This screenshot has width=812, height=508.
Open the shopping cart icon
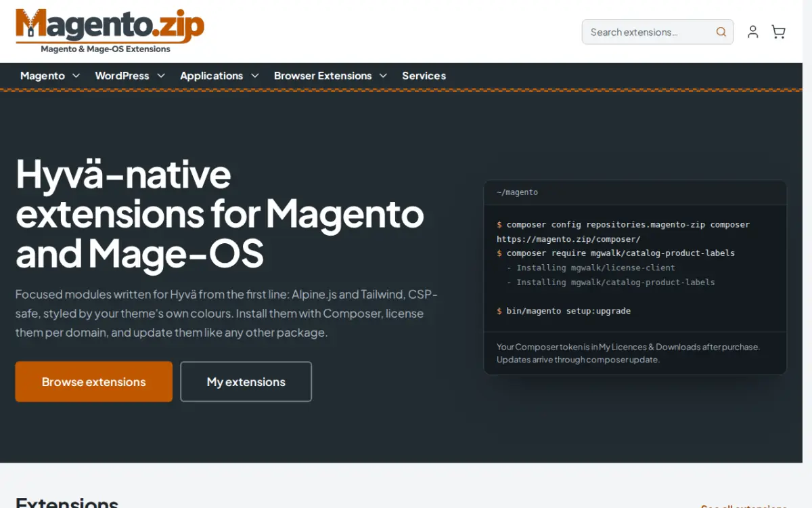click(x=778, y=32)
